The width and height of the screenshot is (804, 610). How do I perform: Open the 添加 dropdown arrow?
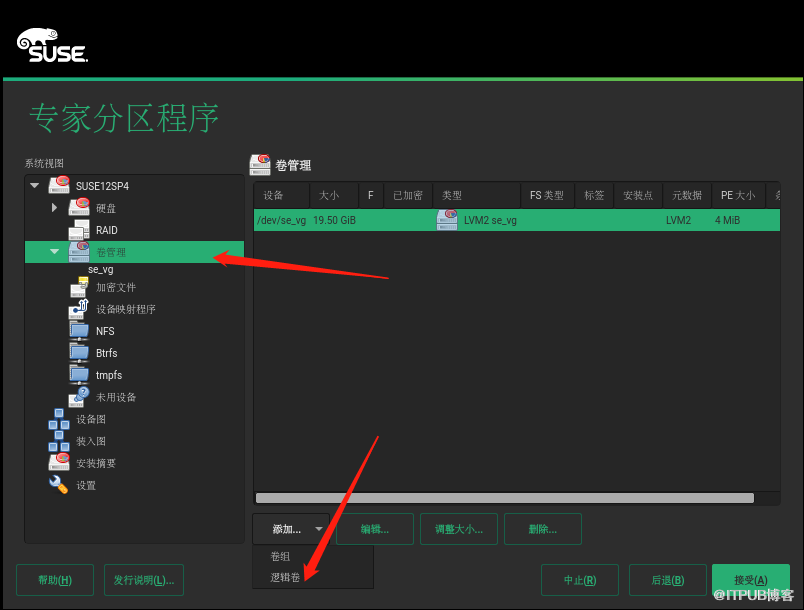coord(319,528)
